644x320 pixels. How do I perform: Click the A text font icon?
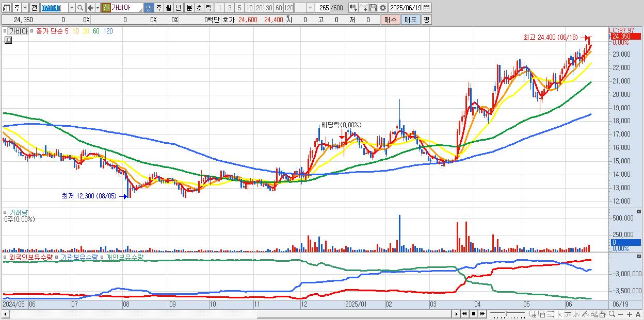[638, 314]
